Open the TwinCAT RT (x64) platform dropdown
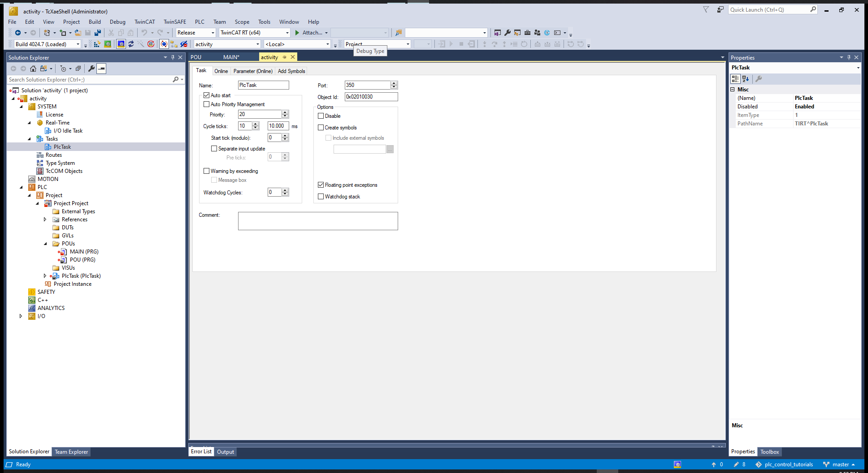 coord(255,33)
